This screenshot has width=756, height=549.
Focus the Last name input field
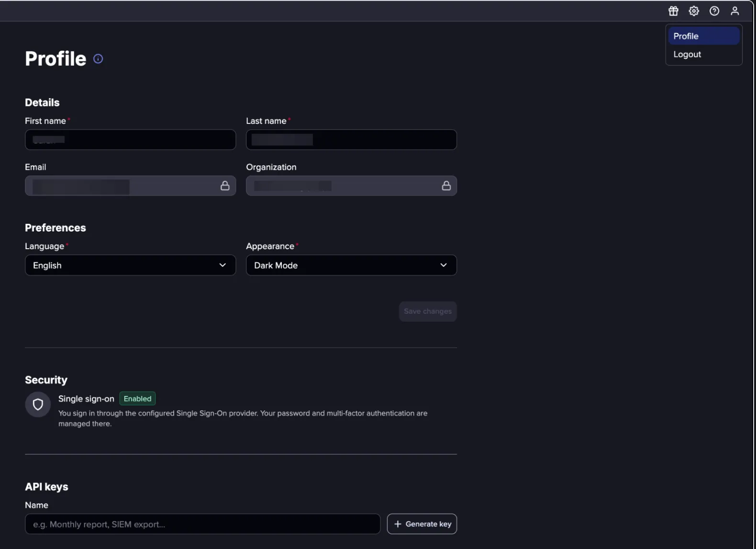[351, 140]
